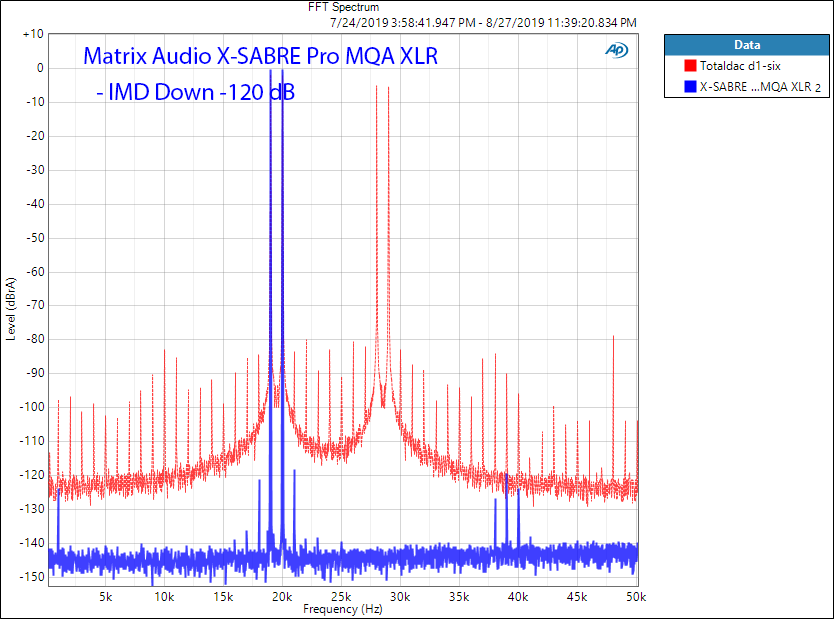Screen dimensions: 834x619
Task: Click the 10k tick on the frequency axis
Action: pyautogui.click(x=164, y=597)
